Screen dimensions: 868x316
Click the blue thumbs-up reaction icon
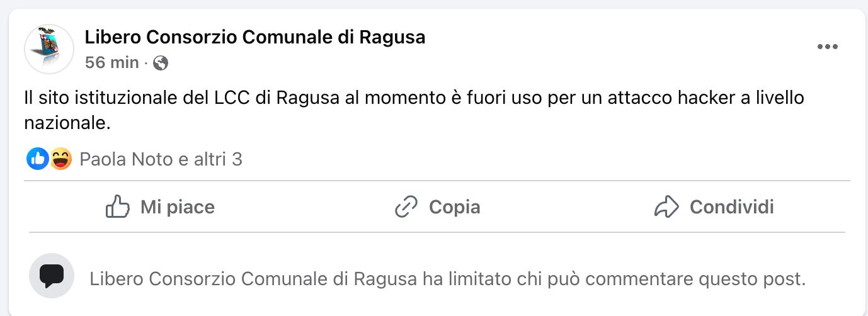pos(38,159)
